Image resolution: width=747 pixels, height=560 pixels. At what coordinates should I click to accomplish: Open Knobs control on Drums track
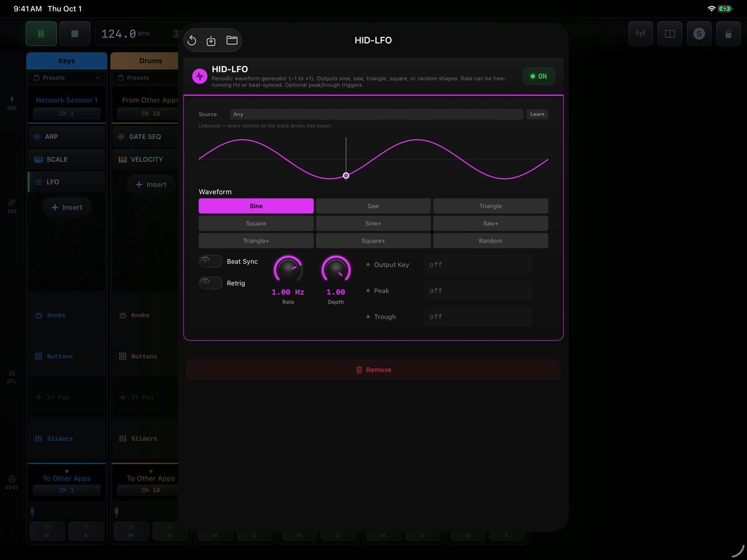coord(146,315)
